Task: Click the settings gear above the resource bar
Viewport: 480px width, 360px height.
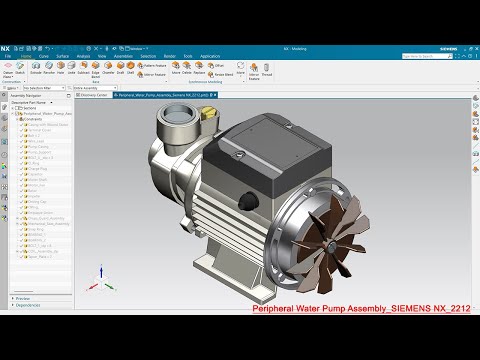Action: coord(4,95)
